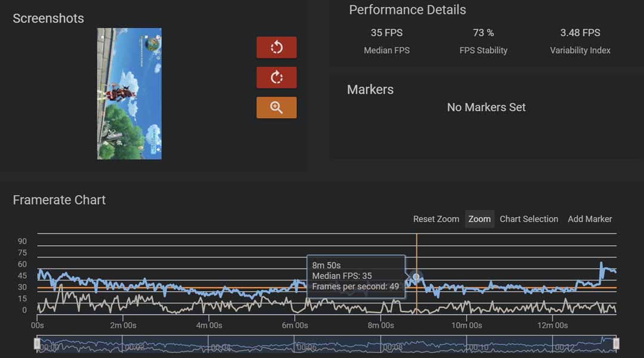Switch to Chart Selection mode
This screenshot has width=644, height=358.
point(529,219)
